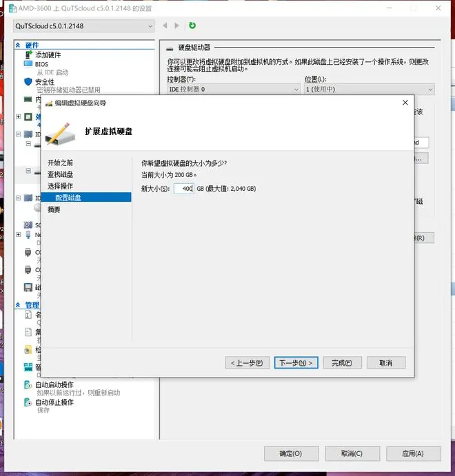Click 应用(A) in settings window
Screen dimensions: 455x476
[x=414, y=454]
